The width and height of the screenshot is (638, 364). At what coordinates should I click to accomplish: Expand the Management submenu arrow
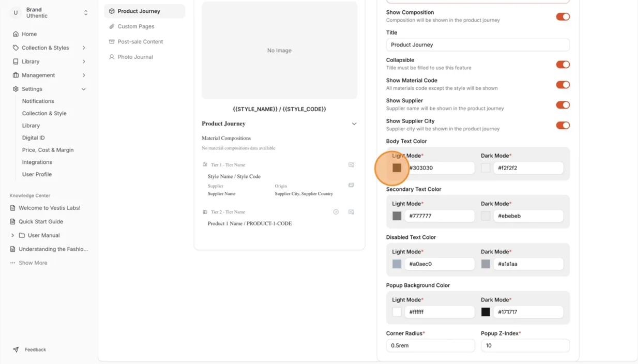[84, 75]
